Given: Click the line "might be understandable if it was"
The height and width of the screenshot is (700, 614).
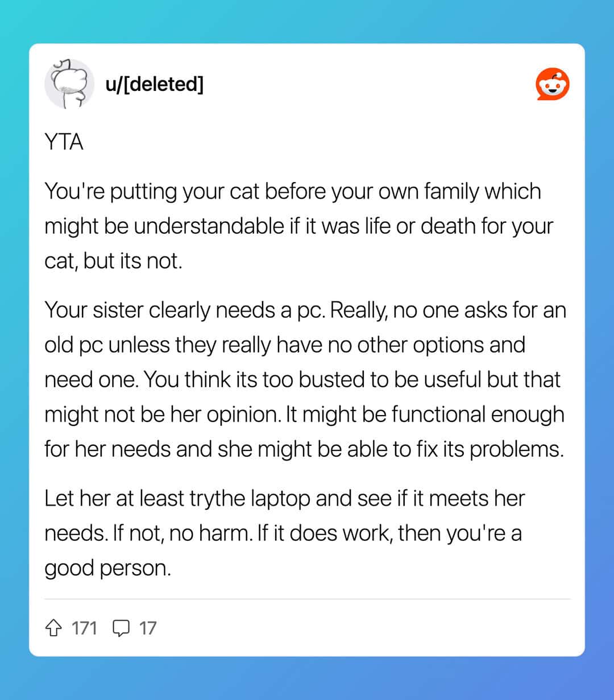Looking at the screenshot, I should coord(298,226).
